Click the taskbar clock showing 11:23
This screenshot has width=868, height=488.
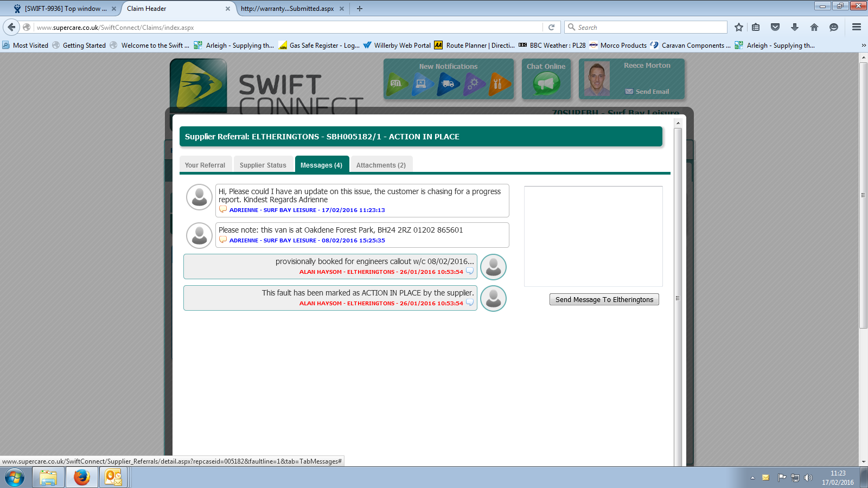click(838, 478)
